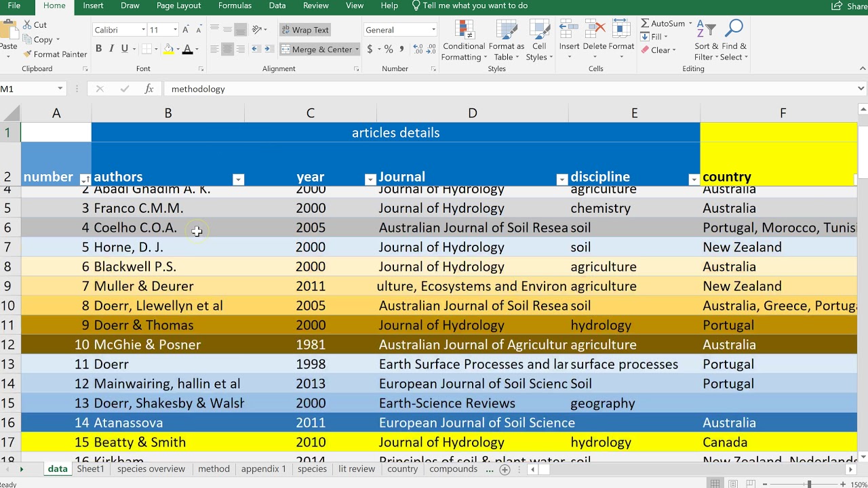Screen dimensions: 868x488
Task: Click Merge & Center button
Action: 316,49
